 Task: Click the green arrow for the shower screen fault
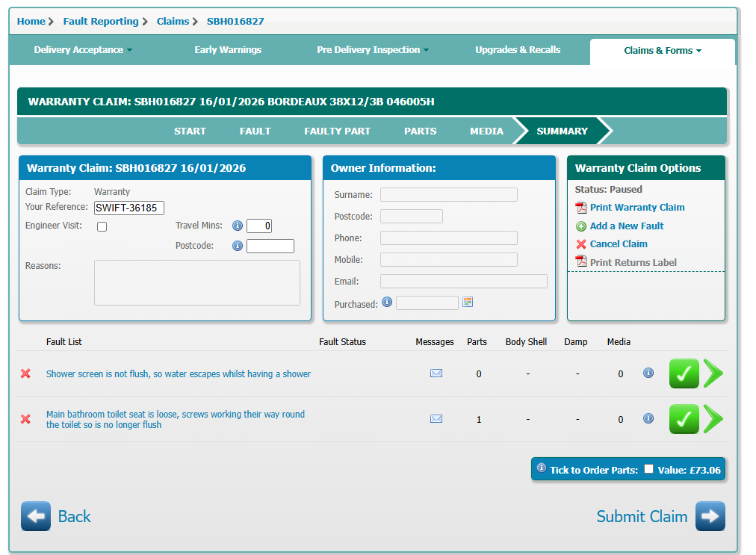[x=713, y=373]
